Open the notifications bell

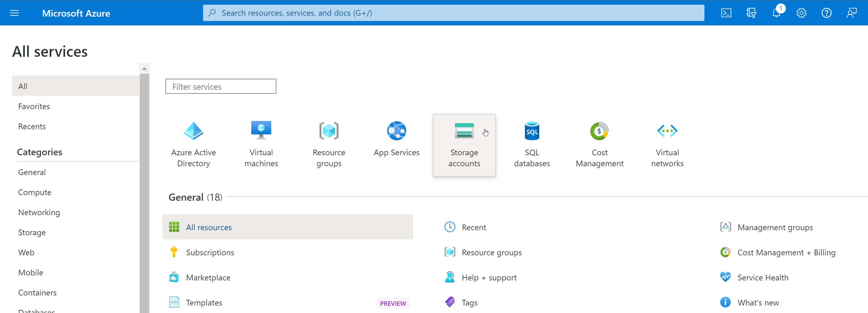[x=776, y=13]
